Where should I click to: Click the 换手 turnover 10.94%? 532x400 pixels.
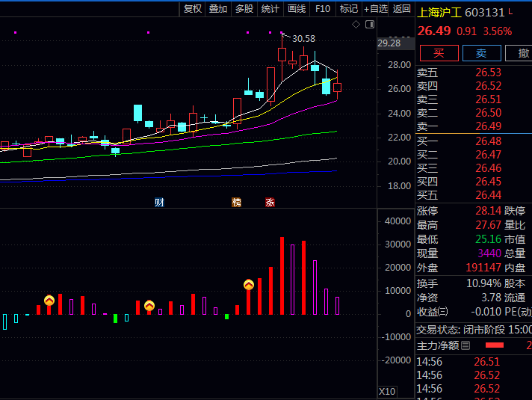click(x=484, y=283)
